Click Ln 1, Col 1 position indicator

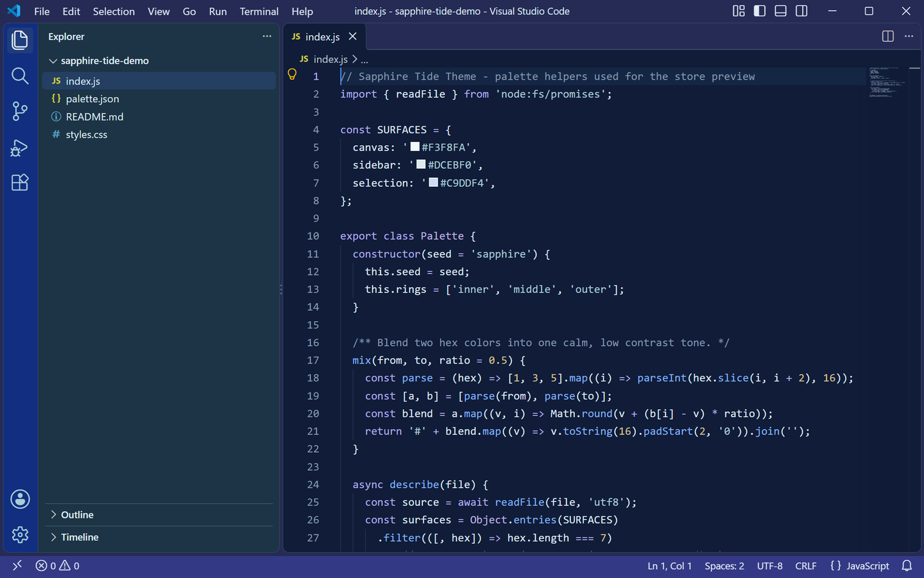(x=669, y=566)
